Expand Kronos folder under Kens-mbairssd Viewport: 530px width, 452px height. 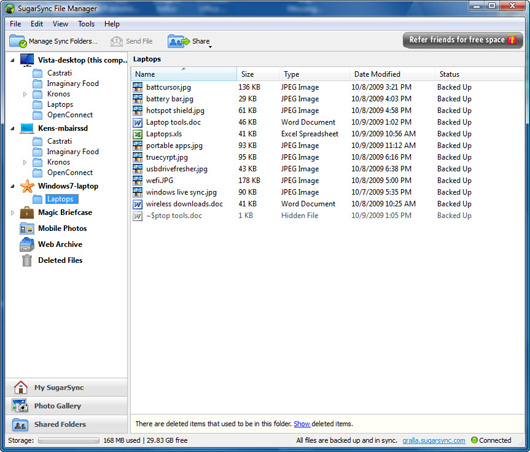(x=24, y=162)
